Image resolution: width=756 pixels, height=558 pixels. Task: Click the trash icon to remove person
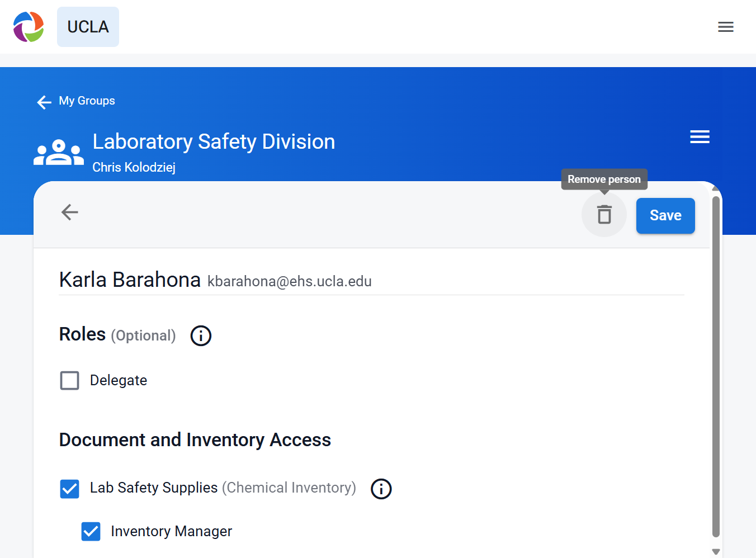point(604,215)
